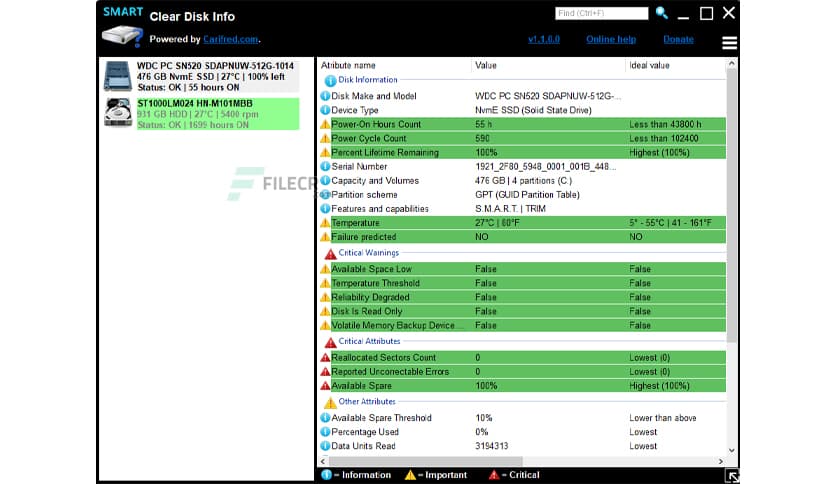Viewport: 836px width, 484px height.
Task: Select the Other Attributes section header
Action: click(x=367, y=401)
